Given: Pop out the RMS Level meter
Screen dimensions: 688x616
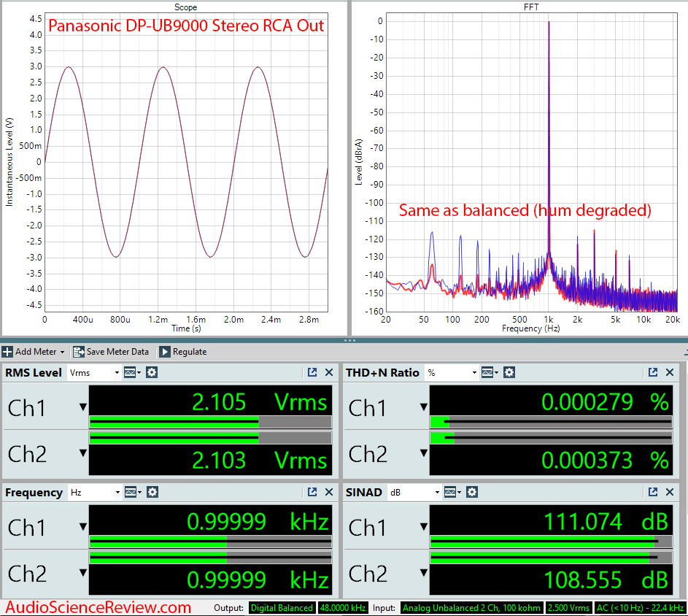Looking at the screenshot, I should click(312, 372).
